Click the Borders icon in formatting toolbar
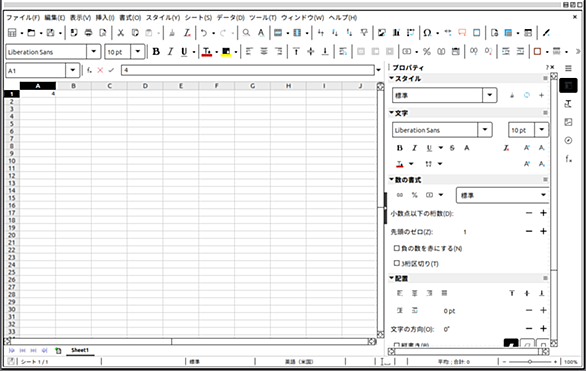The width and height of the screenshot is (586, 371). (537, 52)
